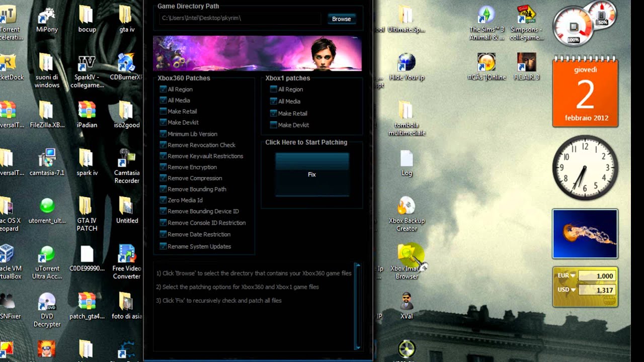644x362 pixels.
Task: Click the EUR value field 1,000
Action: [x=597, y=276]
